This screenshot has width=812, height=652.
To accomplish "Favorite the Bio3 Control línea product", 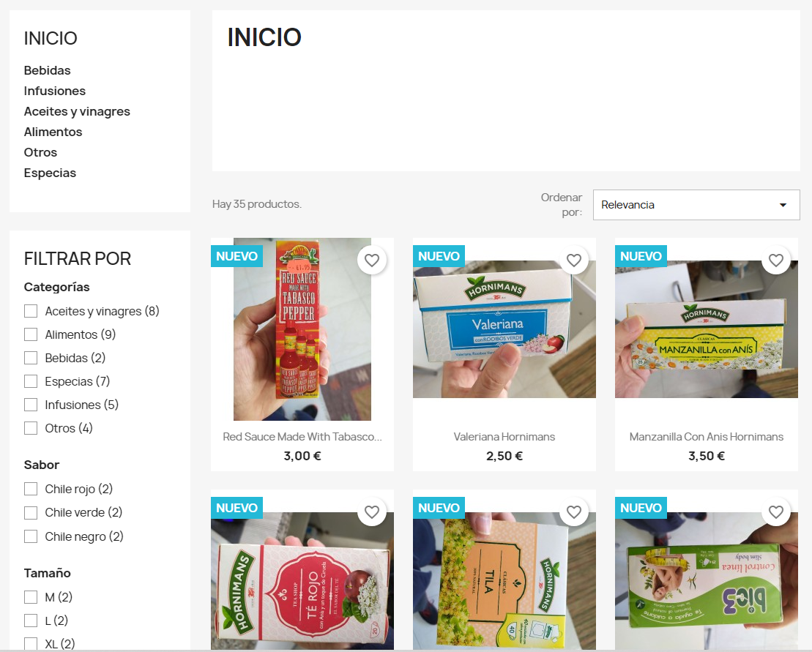I will pos(775,512).
